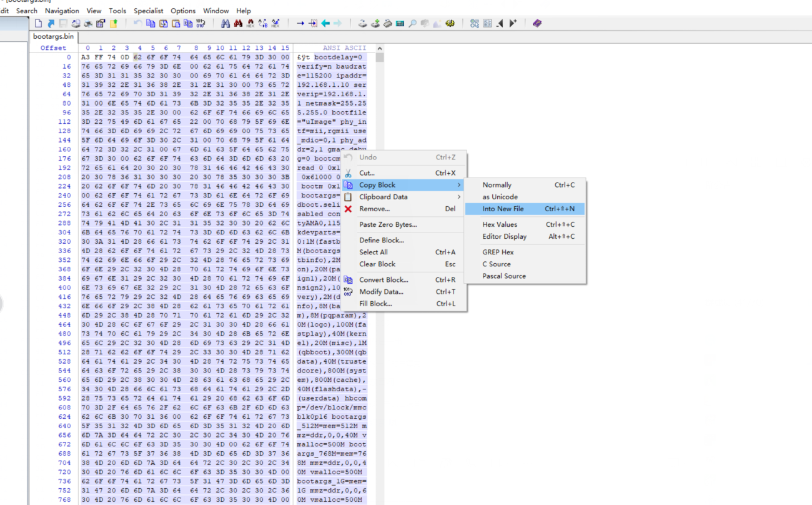Image resolution: width=812 pixels, height=505 pixels.
Task: Click the purple Help book icon
Action: coord(537,23)
